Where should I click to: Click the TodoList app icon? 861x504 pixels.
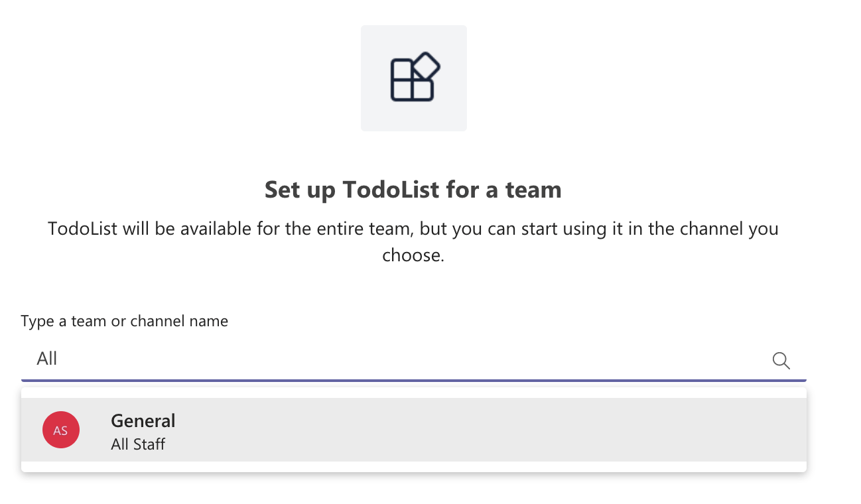415,78
